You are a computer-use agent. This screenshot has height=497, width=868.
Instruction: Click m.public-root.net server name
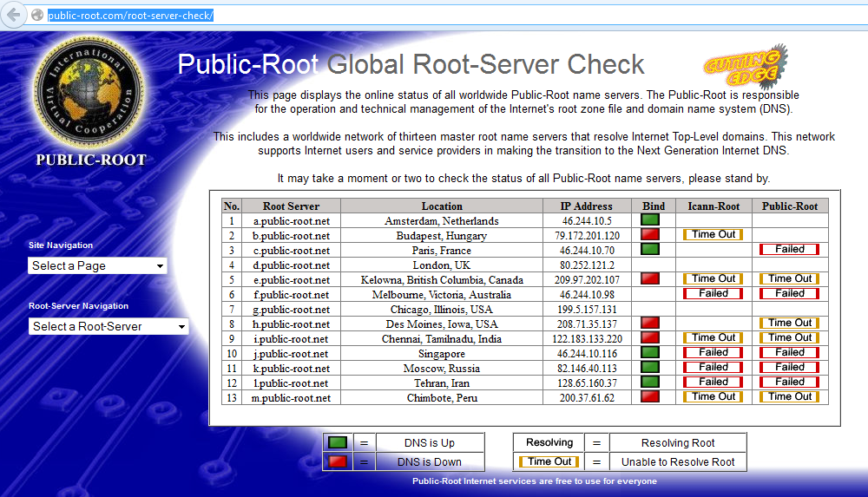(291, 398)
